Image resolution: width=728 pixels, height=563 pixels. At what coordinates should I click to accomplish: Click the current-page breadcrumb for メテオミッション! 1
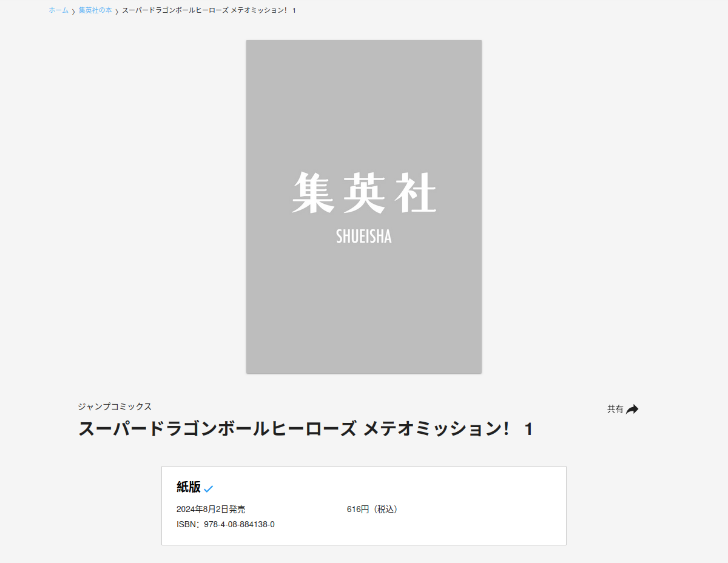pyautogui.click(x=209, y=10)
